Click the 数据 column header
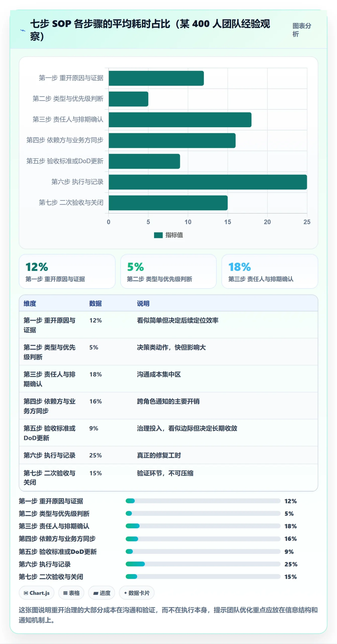This screenshot has height=644, width=337. pyautogui.click(x=95, y=303)
